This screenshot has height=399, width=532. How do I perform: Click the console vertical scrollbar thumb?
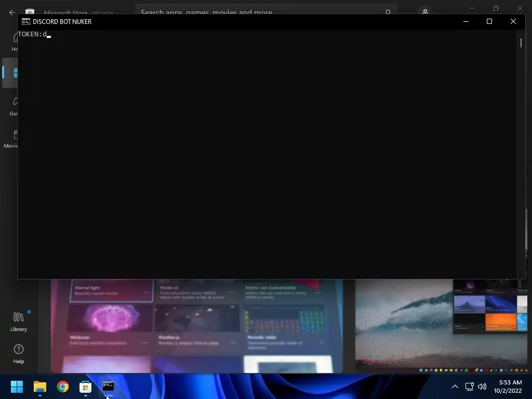pos(521,43)
